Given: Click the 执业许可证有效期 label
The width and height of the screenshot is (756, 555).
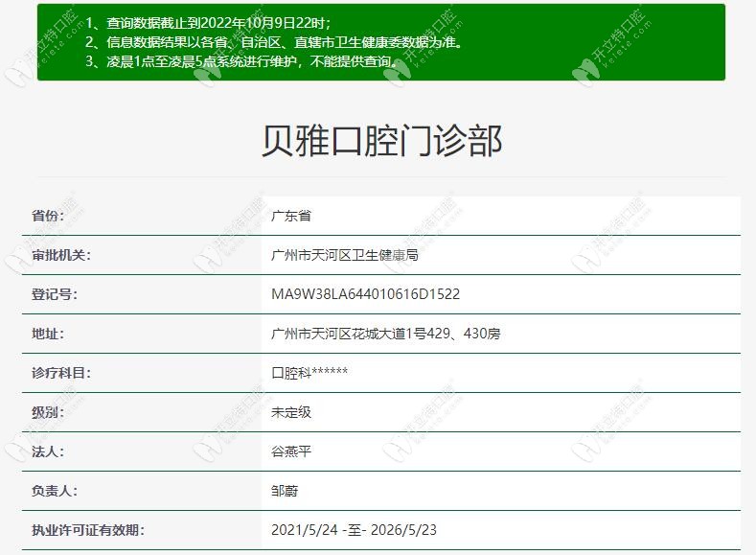Looking at the screenshot, I should tap(88, 530).
